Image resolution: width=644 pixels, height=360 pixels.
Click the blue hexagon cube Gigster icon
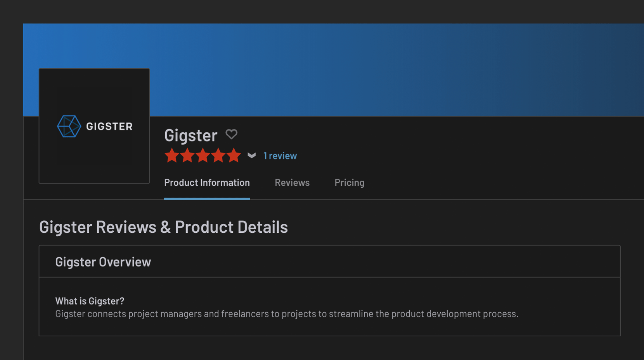tap(69, 126)
